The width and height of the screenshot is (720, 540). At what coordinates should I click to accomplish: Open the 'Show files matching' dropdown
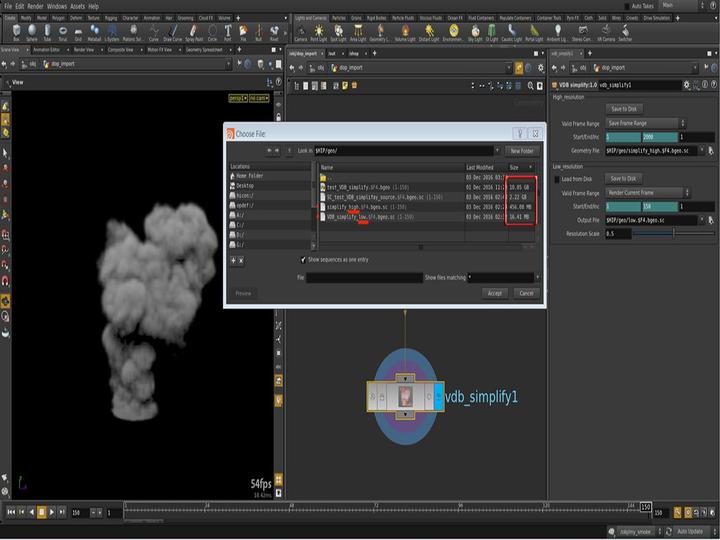click(x=536, y=277)
